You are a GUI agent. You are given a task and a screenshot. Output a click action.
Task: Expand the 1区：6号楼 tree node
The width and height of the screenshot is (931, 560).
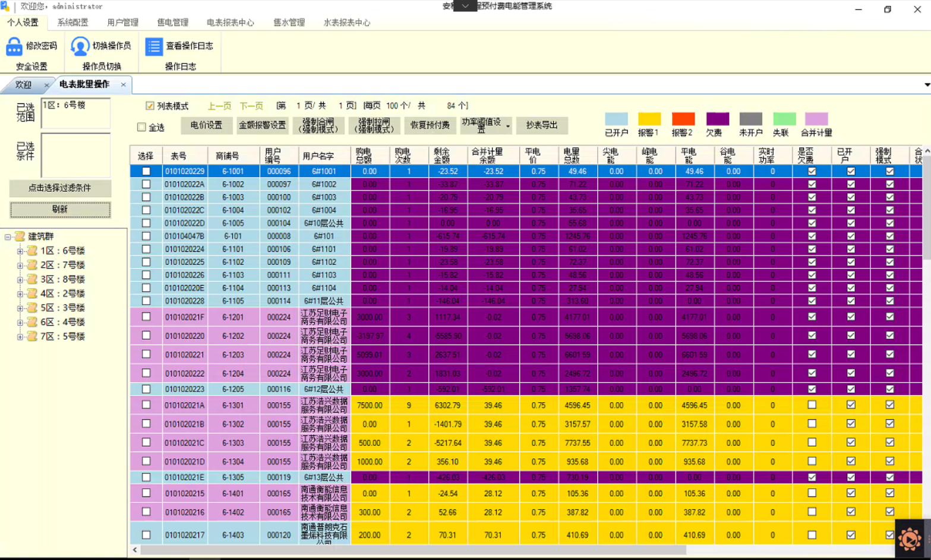click(x=20, y=251)
